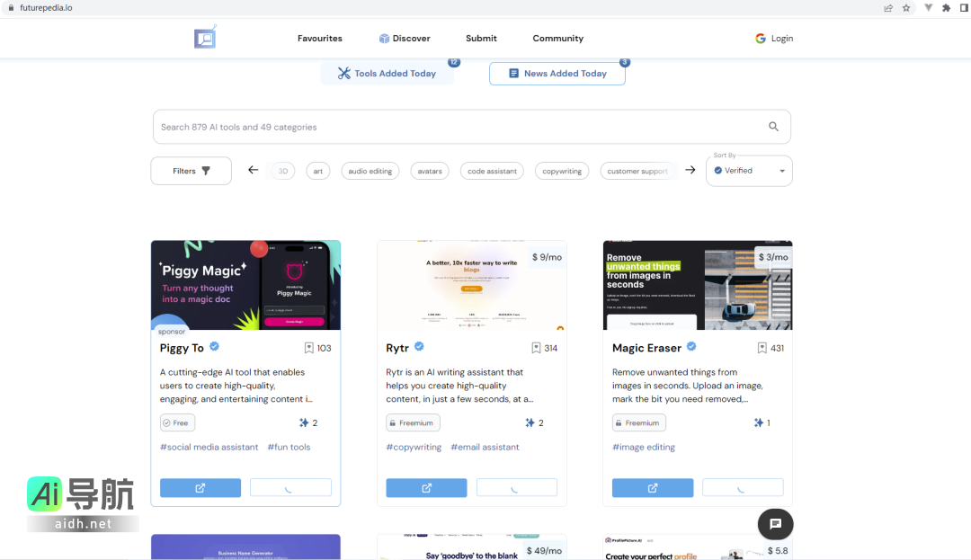Open the chat support bubble

coord(775,524)
